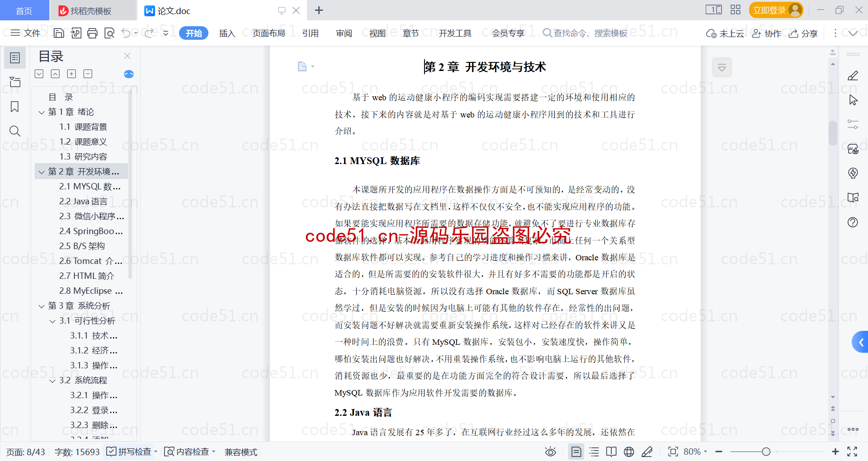Viewport: 868px width, 461px height.
Task: Open the 插入 ribbon tab
Action: pyautogui.click(x=227, y=33)
